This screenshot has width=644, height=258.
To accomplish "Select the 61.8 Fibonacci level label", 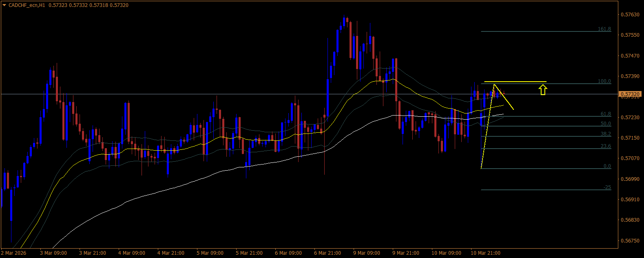I will coord(606,114).
